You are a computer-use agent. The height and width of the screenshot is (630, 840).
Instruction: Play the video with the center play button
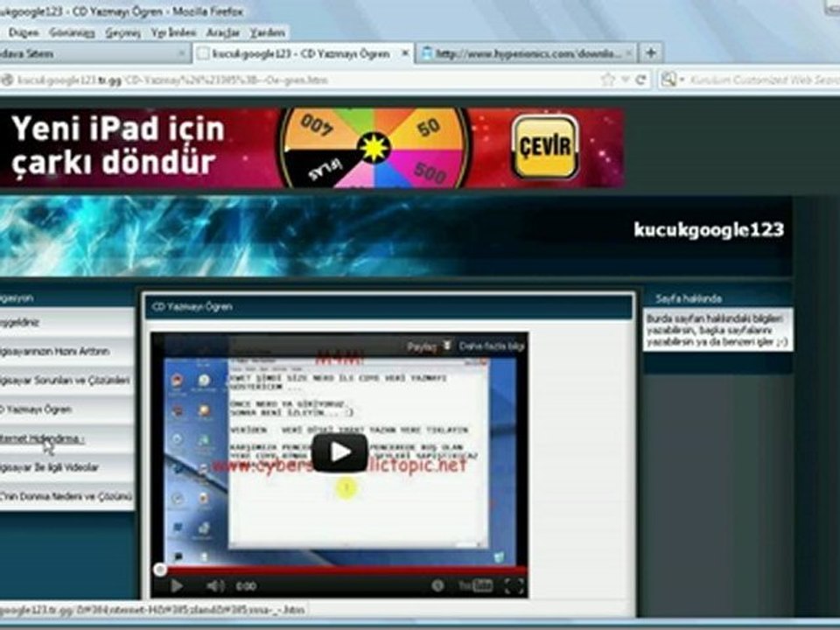coord(339,453)
